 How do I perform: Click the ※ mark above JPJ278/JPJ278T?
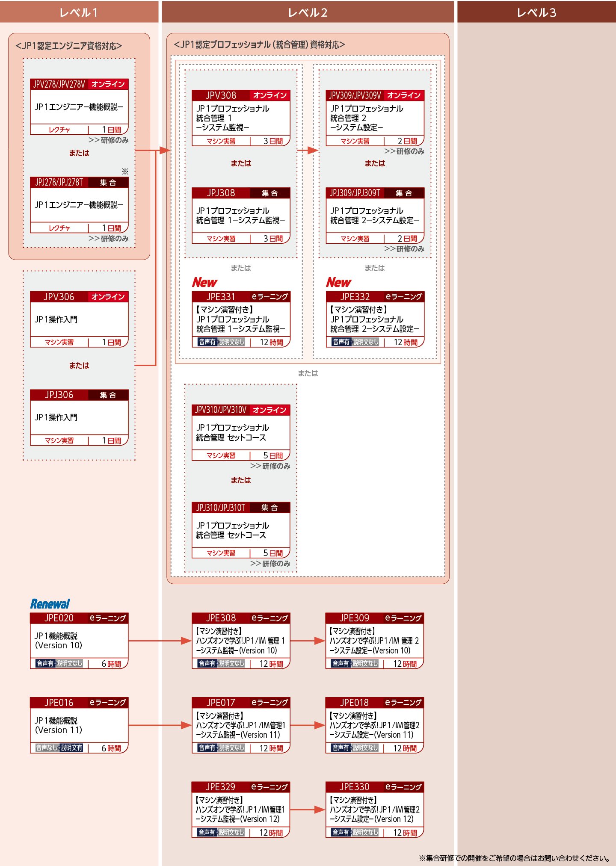click(x=125, y=171)
